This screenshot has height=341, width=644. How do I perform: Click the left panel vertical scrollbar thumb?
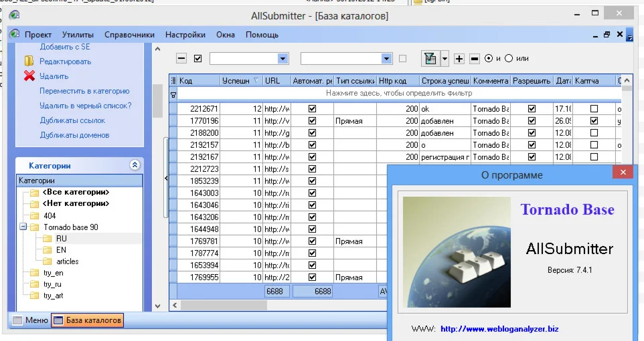tap(158, 100)
